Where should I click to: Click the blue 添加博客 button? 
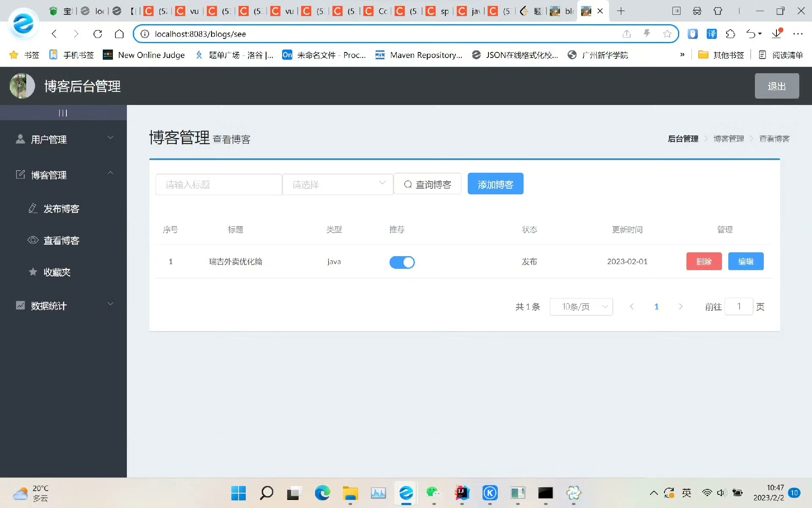tap(495, 184)
